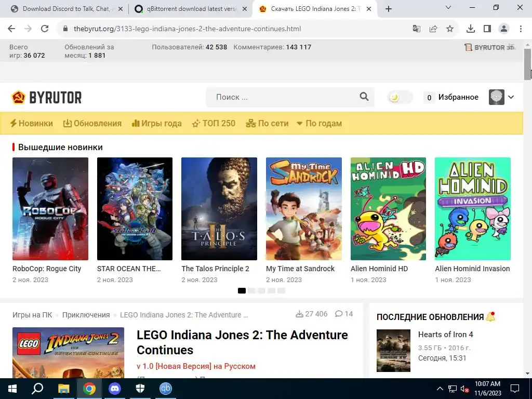Toggle the dark mode moon switch
532x399 pixels.
click(400, 97)
